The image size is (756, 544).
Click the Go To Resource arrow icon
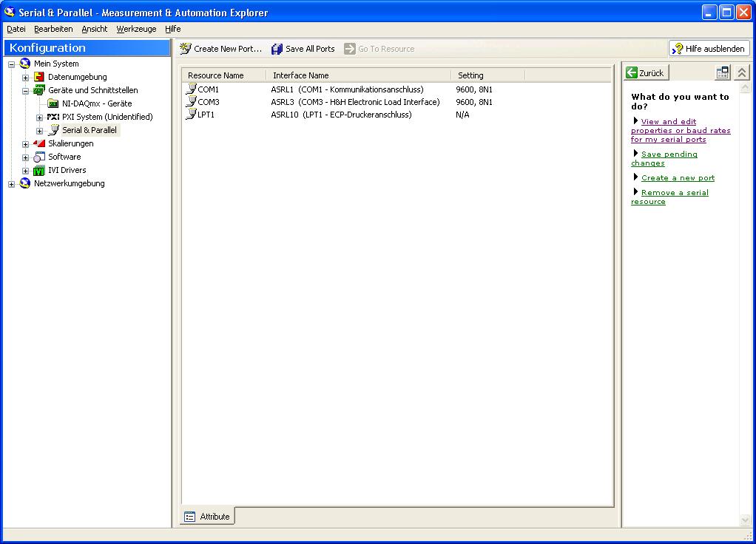(x=350, y=49)
